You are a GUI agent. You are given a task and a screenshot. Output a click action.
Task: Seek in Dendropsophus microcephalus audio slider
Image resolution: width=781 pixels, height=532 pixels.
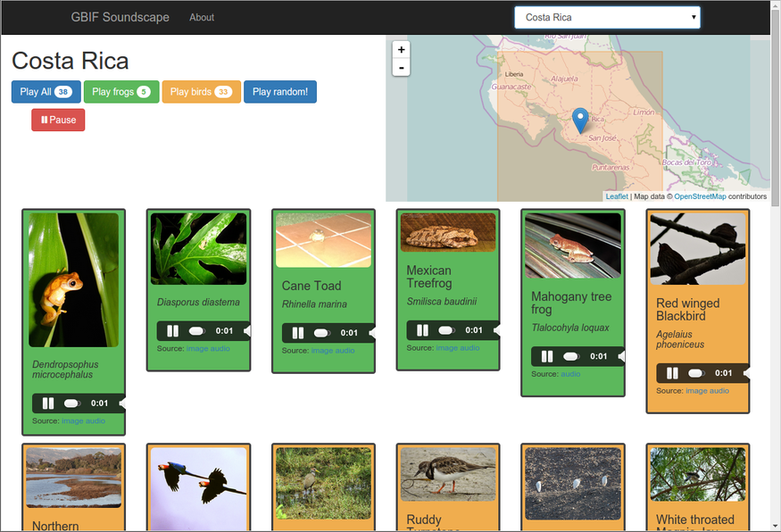(72, 403)
